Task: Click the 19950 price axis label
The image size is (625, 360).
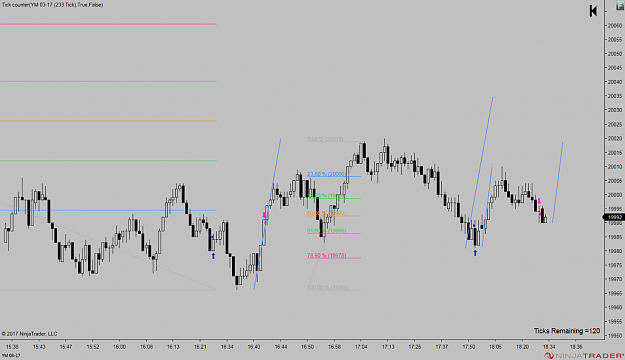Action: (x=615, y=336)
